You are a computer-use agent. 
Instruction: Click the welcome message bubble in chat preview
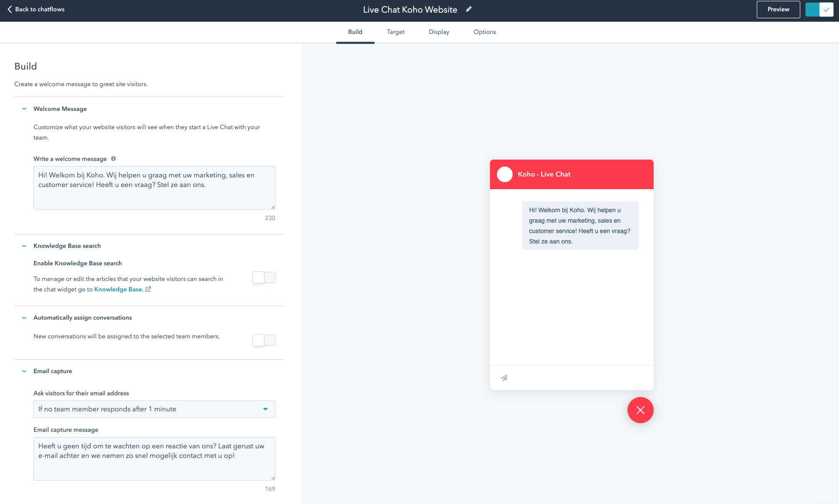(x=580, y=226)
